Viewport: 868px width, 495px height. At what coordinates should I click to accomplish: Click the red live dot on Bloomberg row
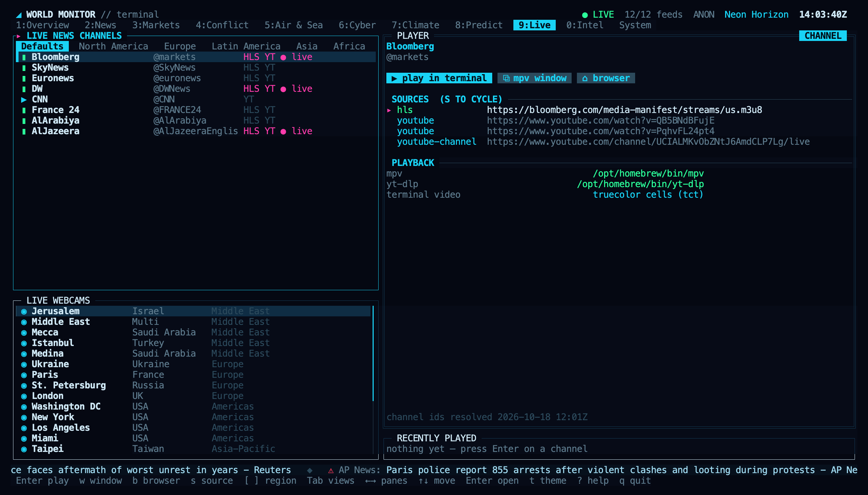(283, 57)
